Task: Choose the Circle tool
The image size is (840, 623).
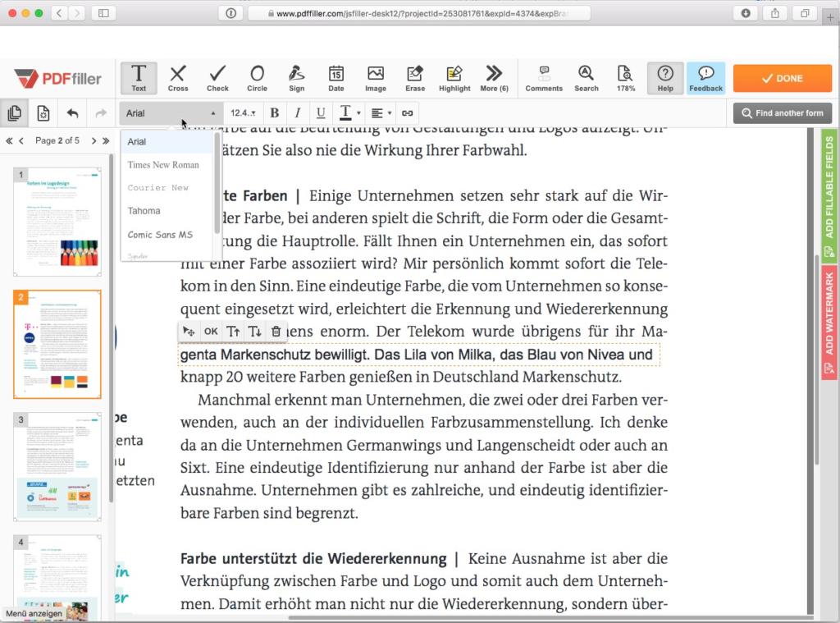Action: [257, 78]
